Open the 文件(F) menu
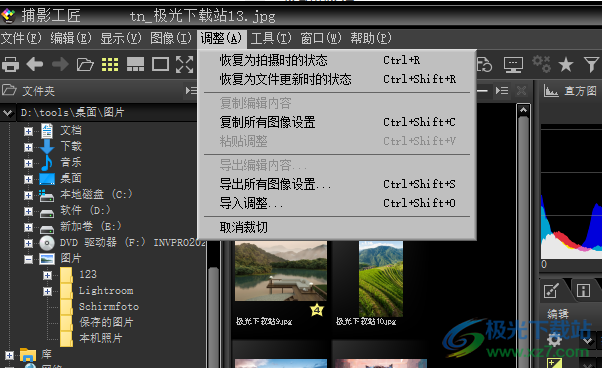Viewport: 602px width, 368px height. tap(21, 38)
